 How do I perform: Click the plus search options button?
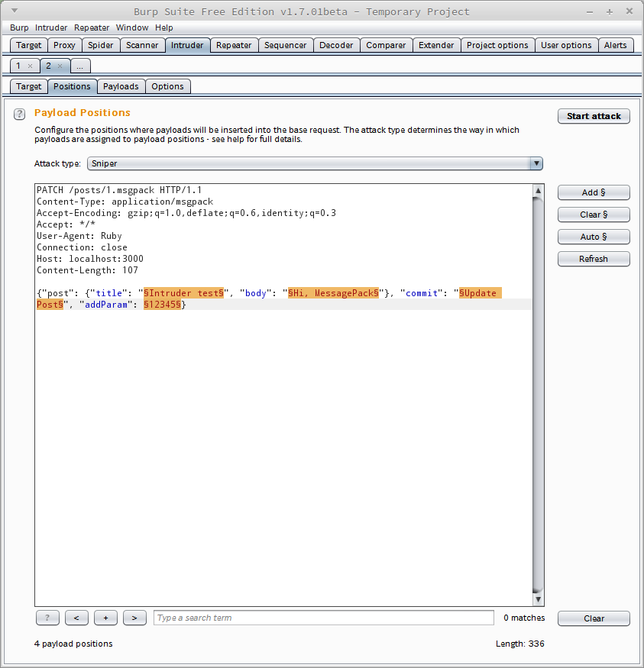point(105,618)
